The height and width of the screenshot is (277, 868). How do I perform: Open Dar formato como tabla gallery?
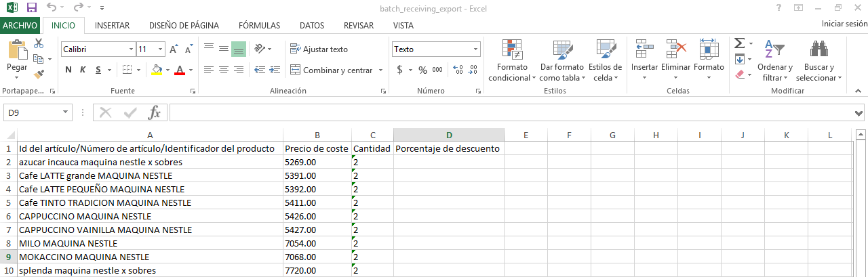click(x=561, y=60)
